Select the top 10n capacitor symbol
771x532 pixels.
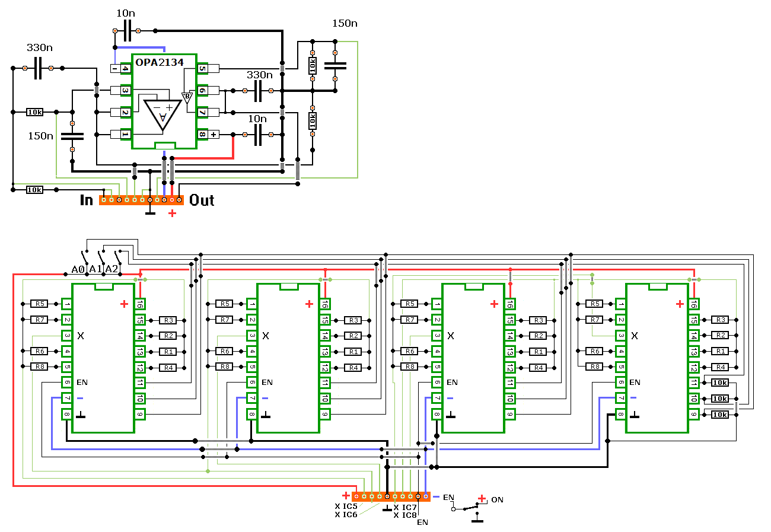pyautogui.click(x=128, y=30)
